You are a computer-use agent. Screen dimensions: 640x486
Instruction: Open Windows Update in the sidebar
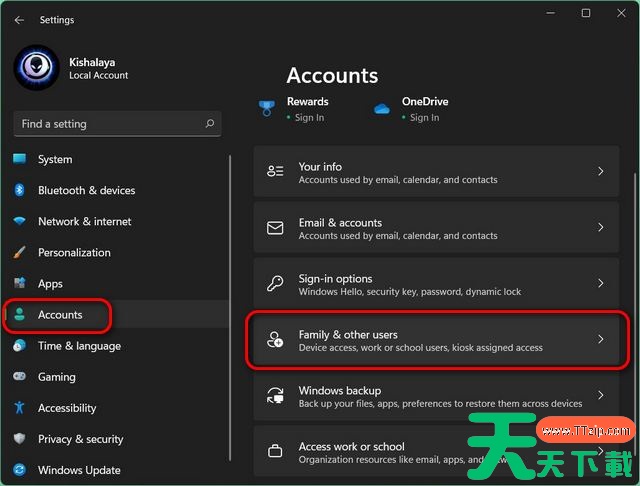(x=79, y=470)
